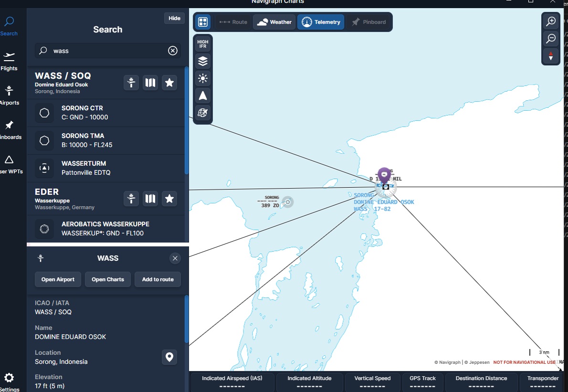Open the Pinboard tab
This screenshot has height=392, width=568.
pos(369,22)
